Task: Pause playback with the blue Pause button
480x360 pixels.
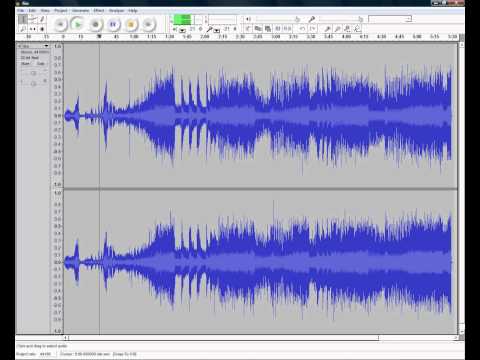Action: tap(113, 24)
